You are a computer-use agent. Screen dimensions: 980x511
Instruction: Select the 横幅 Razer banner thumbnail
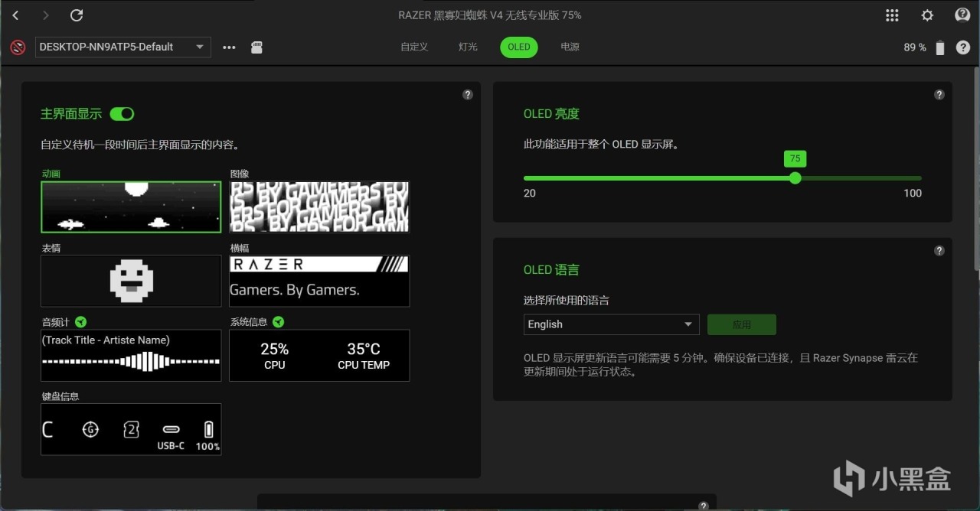(319, 281)
